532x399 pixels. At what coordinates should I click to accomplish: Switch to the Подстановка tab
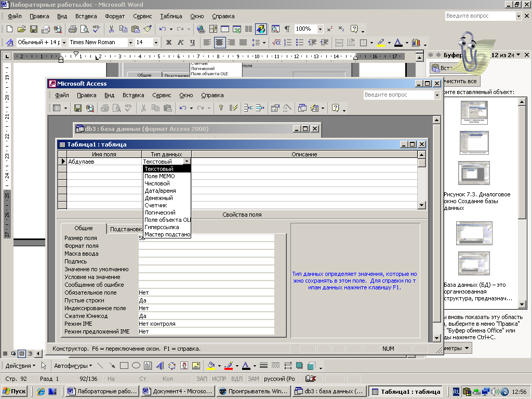pyautogui.click(x=125, y=229)
